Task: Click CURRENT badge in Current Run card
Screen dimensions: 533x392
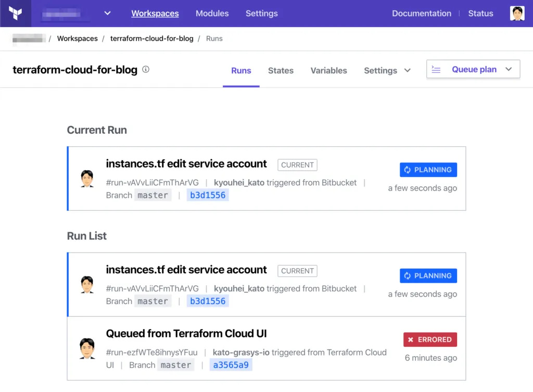Action: pyautogui.click(x=297, y=165)
